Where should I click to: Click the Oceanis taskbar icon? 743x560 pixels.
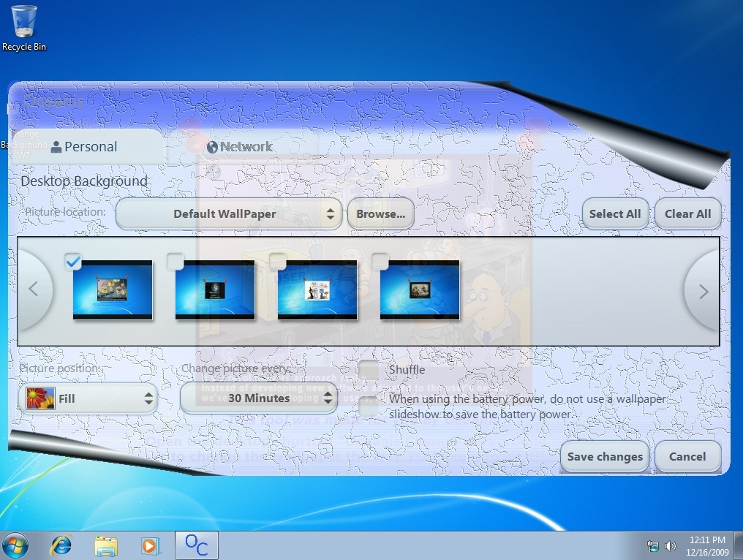pos(197,545)
